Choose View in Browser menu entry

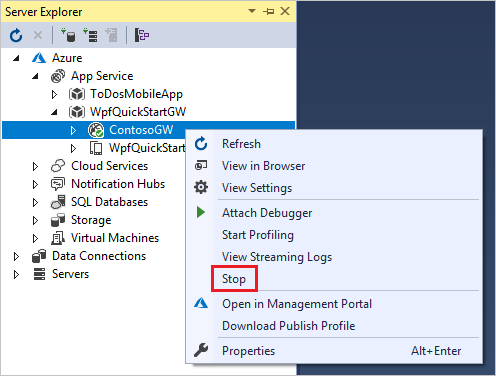(x=334, y=166)
